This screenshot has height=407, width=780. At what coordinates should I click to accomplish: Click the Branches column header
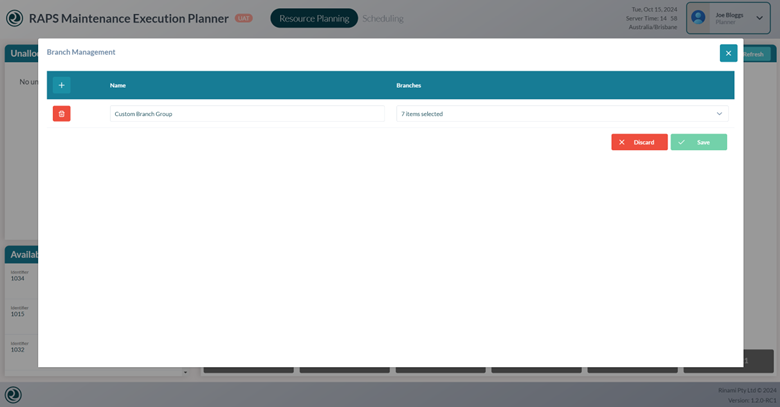(x=409, y=85)
